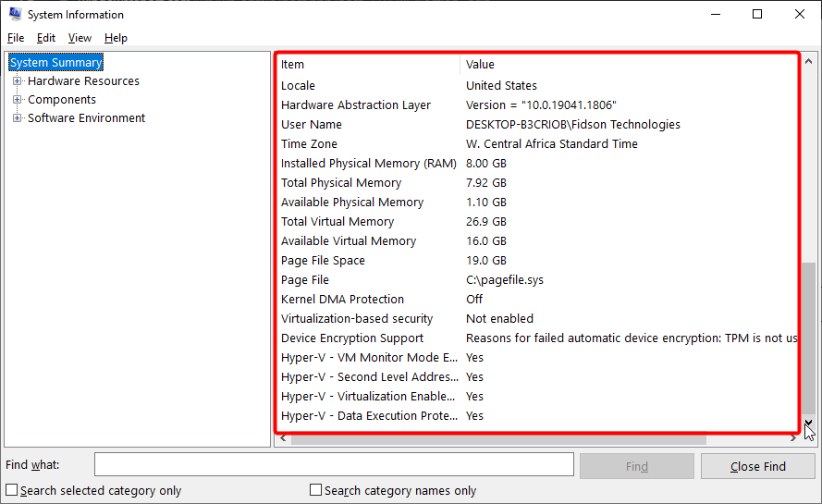Screen dimensions: 822x504
Task: Click the Find button
Action: point(637,466)
